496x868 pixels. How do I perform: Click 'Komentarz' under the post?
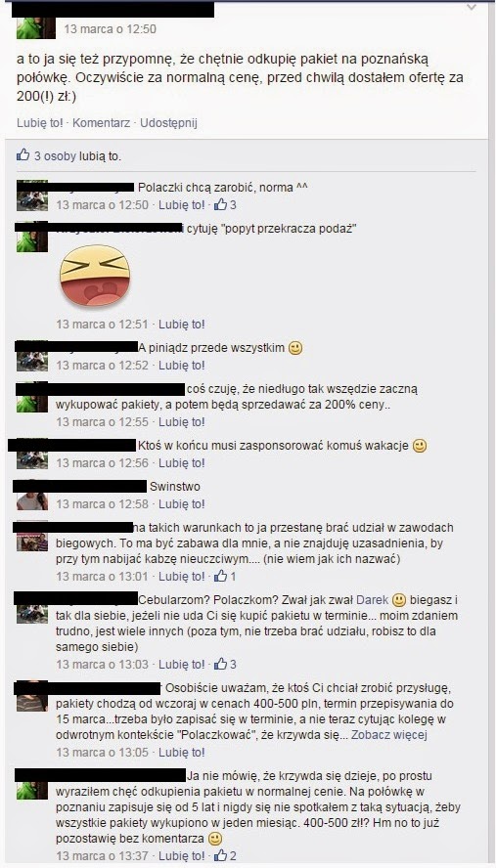[x=102, y=123]
